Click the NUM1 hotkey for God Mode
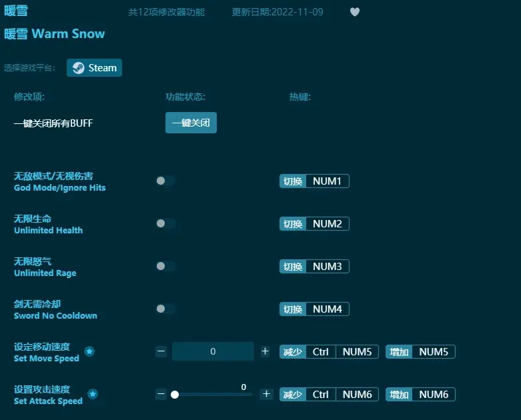This screenshot has height=420, width=521. point(328,181)
